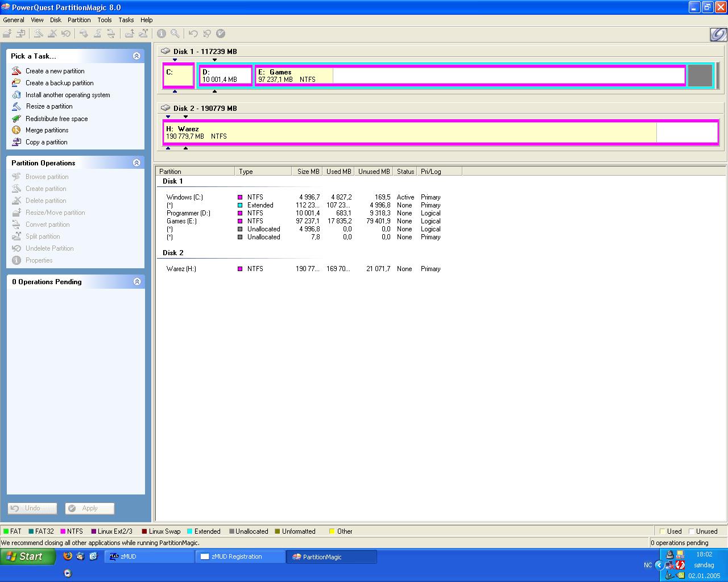Image resolution: width=728 pixels, height=582 pixels.
Task: Select the unallocated gray block on Disk 1
Action: pyautogui.click(x=700, y=76)
